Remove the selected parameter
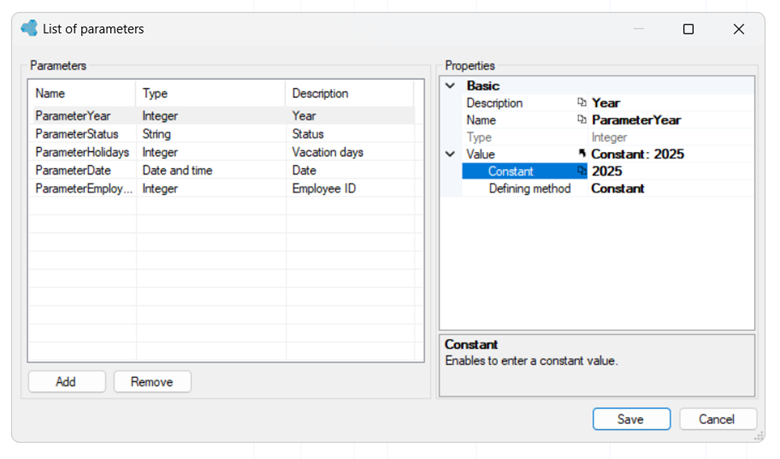 click(152, 381)
